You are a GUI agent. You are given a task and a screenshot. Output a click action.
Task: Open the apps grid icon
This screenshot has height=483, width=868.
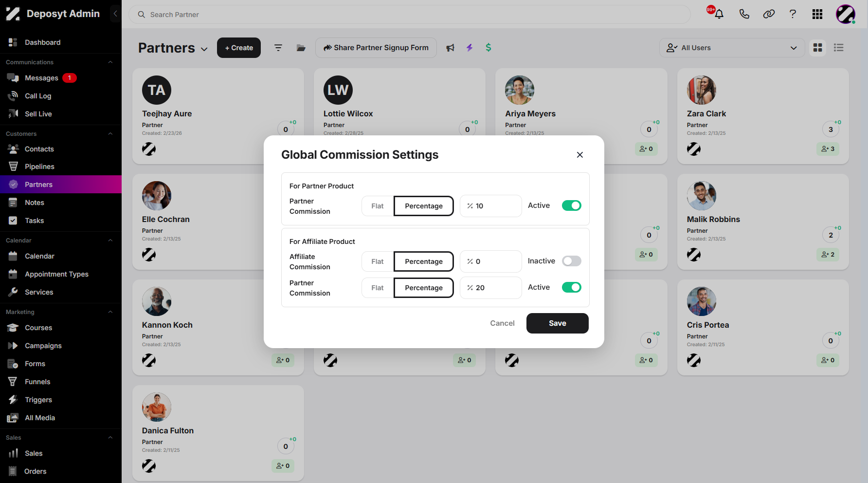pyautogui.click(x=817, y=14)
